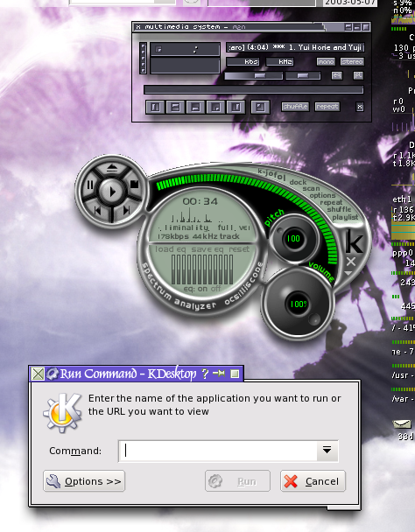Click the ppp0 network monitor label
415x532 pixels.
tap(403, 253)
